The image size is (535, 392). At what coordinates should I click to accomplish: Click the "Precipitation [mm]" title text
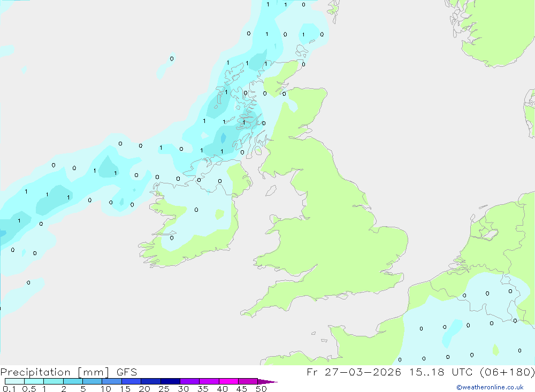coord(55,372)
